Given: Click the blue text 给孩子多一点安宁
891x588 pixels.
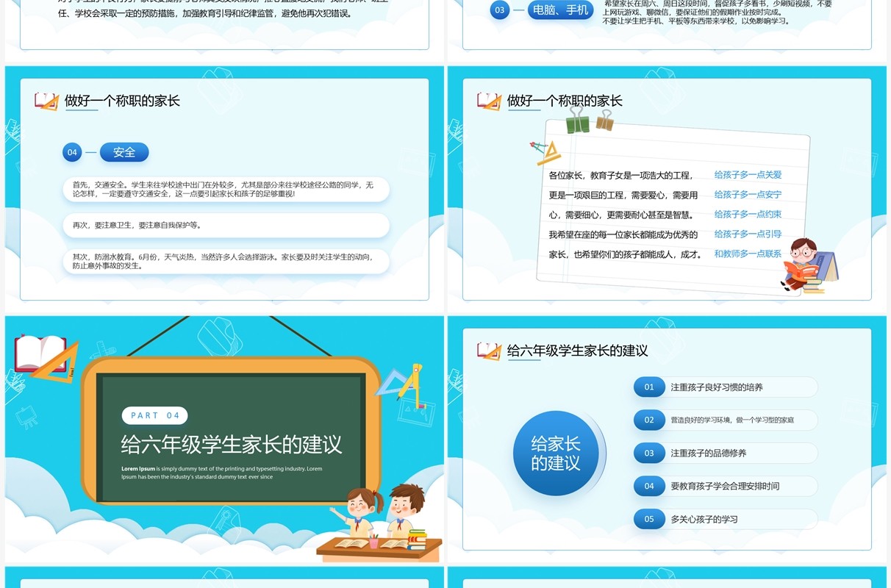Looking at the screenshot, I should pyautogui.click(x=748, y=195).
